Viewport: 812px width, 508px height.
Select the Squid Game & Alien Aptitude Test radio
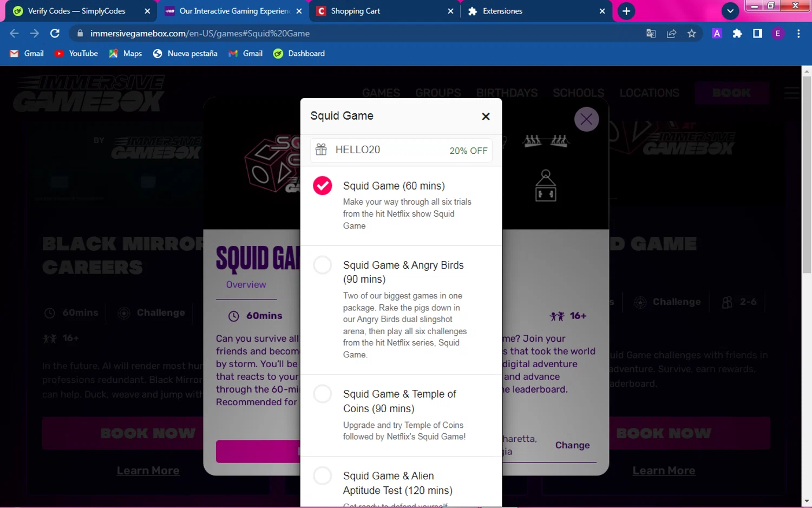323,476
